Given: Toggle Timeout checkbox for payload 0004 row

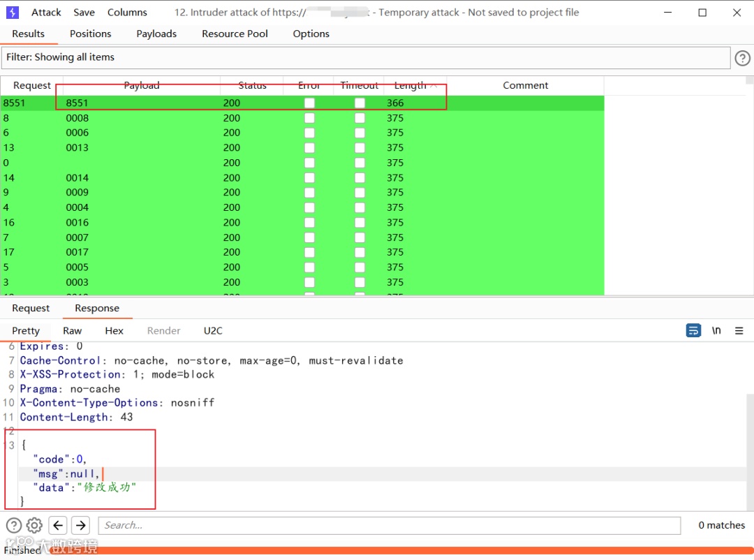Looking at the screenshot, I should 360,207.
